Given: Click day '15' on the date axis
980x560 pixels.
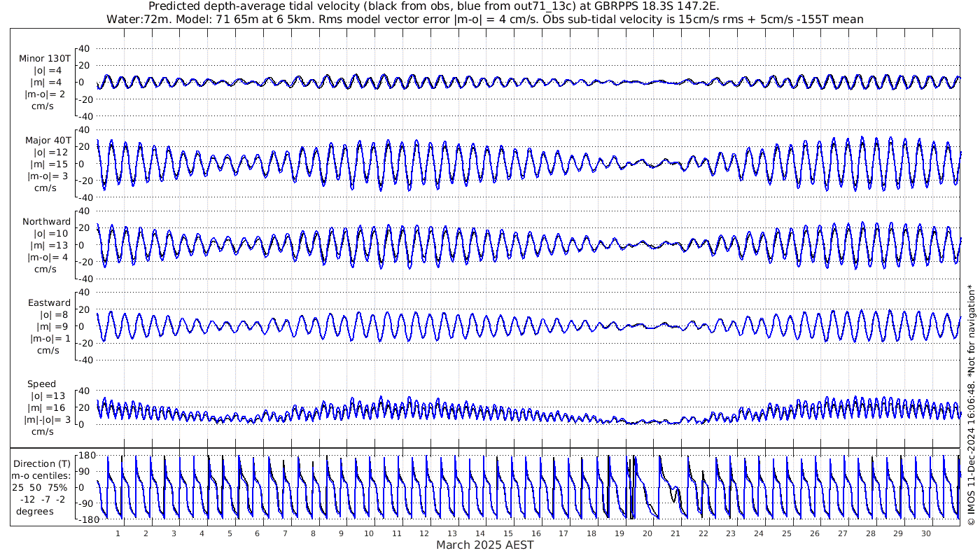Looking at the screenshot, I should (508, 533).
